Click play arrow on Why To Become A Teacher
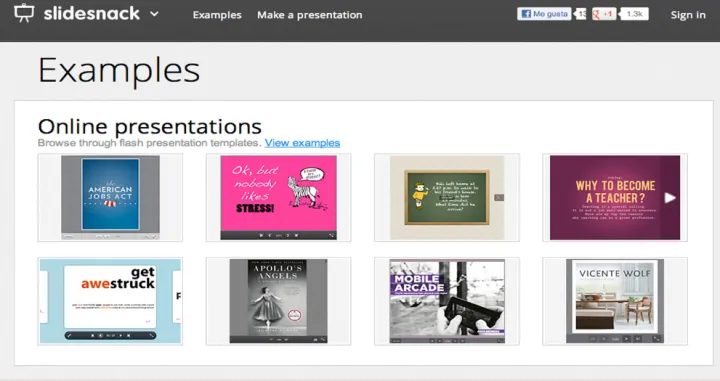The image size is (720, 381). [670, 198]
